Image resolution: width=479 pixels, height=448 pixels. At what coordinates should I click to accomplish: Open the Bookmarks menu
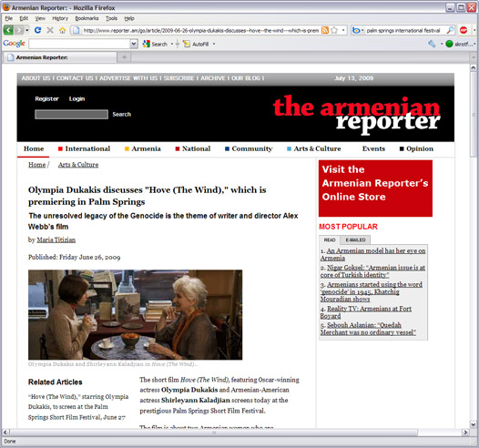click(x=87, y=18)
